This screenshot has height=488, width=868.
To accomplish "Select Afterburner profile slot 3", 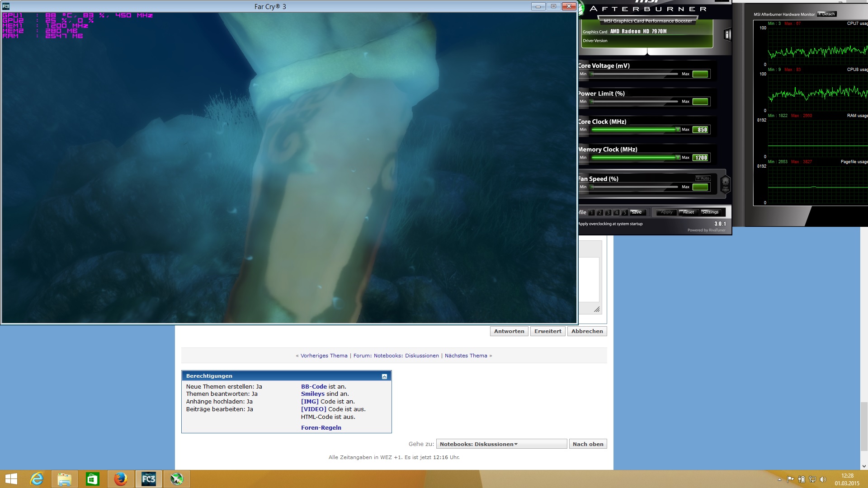I will (x=608, y=212).
